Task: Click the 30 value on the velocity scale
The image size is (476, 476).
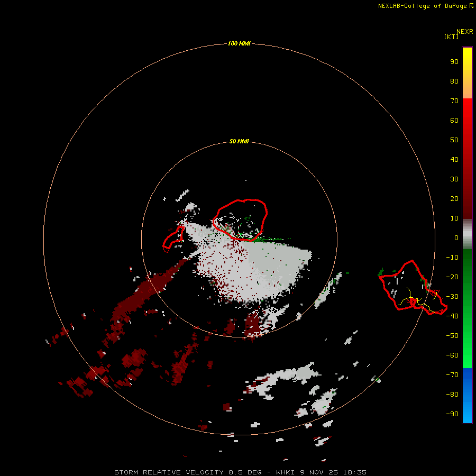Action: 454,179
